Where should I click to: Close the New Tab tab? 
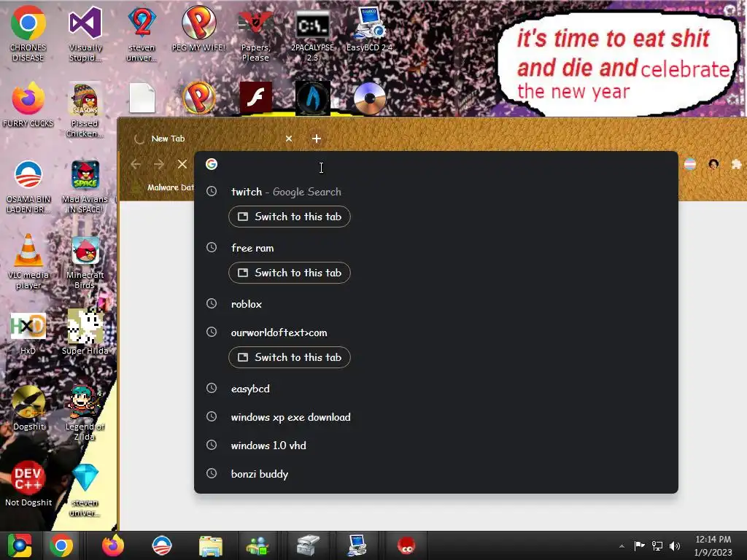pos(289,139)
